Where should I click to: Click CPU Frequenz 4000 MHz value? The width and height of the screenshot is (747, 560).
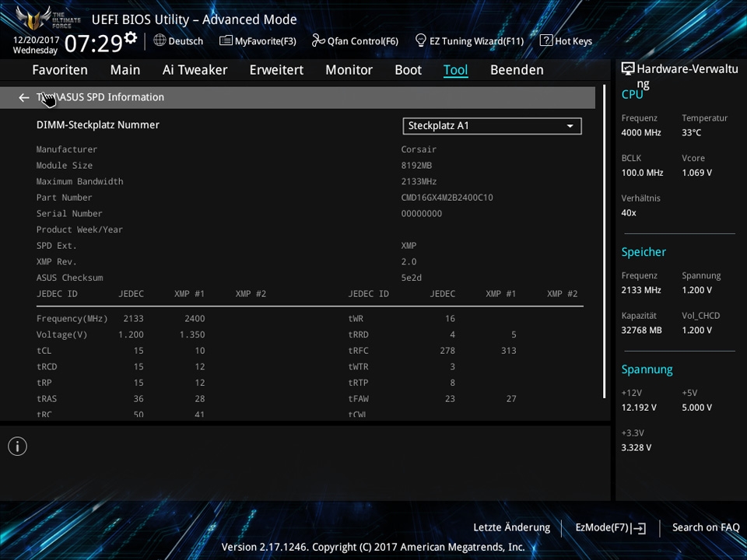pyautogui.click(x=641, y=133)
